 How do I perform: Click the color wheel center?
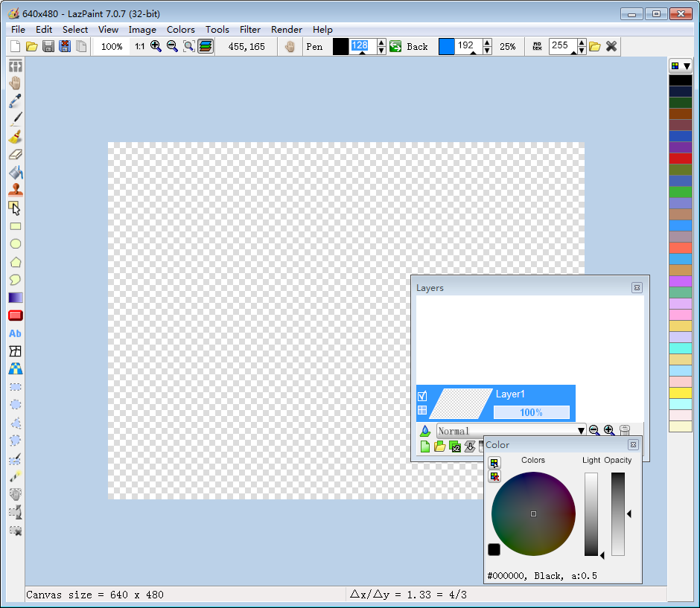click(533, 514)
